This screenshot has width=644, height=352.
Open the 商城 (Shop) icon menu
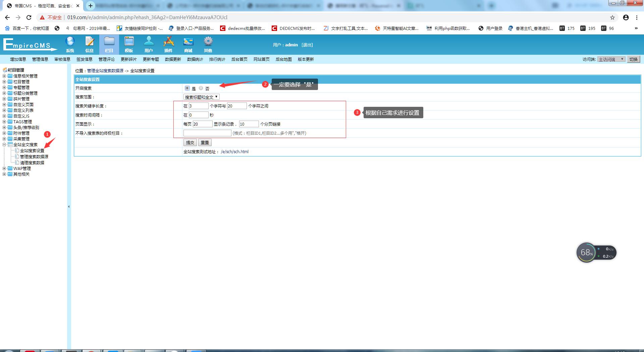click(188, 45)
